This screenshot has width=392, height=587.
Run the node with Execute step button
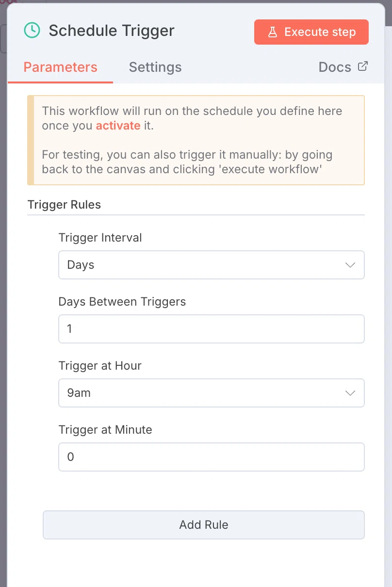pos(311,32)
